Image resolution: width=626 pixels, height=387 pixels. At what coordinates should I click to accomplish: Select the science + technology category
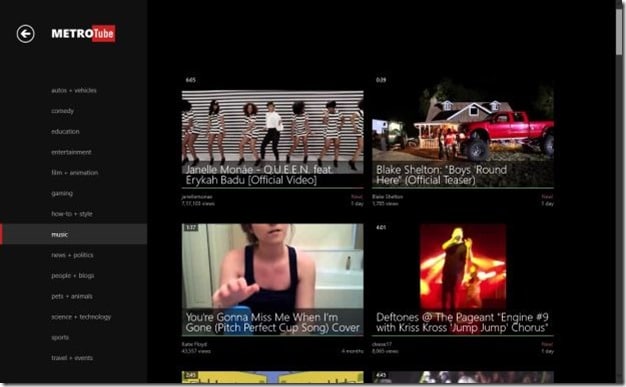81,317
